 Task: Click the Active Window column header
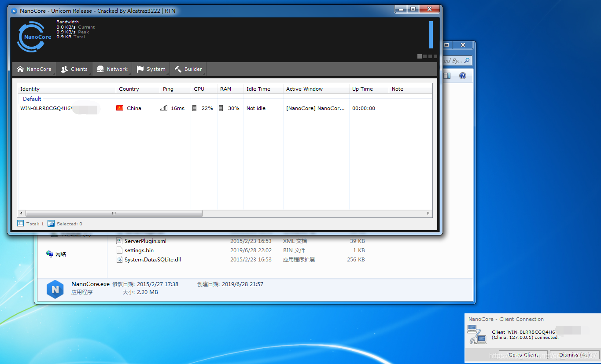316,89
